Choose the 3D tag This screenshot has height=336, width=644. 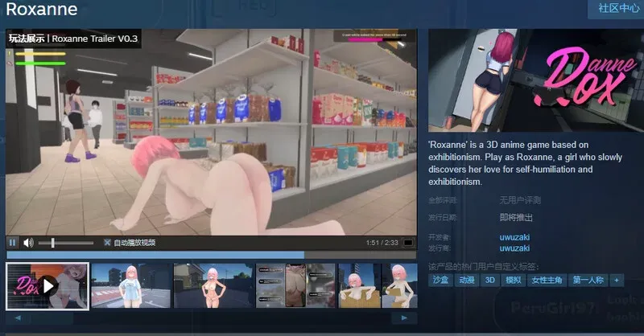click(x=489, y=280)
